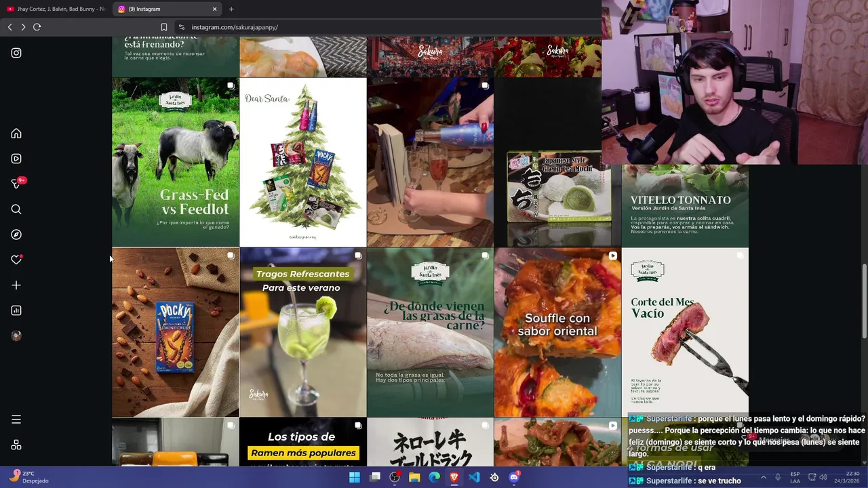This screenshot has height=488, width=868.
Task: Open the Tragos Refrescantes post
Action: pyautogui.click(x=303, y=332)
